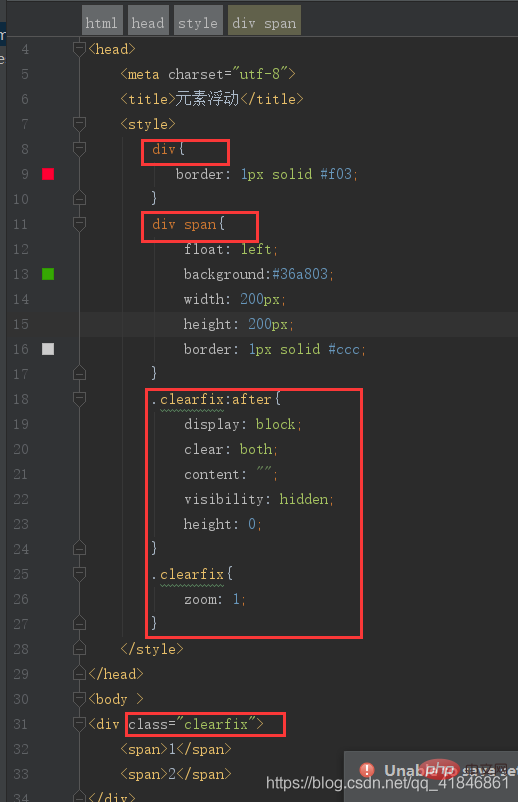Collapse the .clearfix:after fold on line 18
518x802 pixels.
pyautogui.click(x=79, y=398)
